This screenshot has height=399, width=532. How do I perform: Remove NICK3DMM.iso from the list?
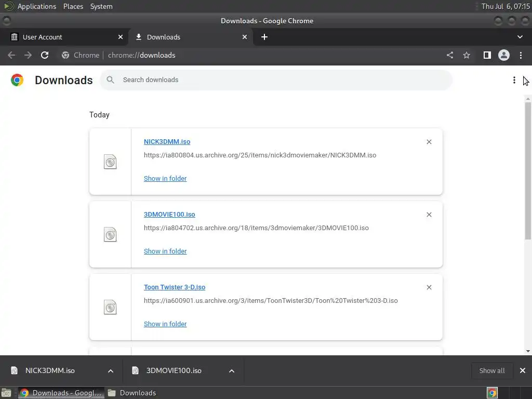point(429,142)
